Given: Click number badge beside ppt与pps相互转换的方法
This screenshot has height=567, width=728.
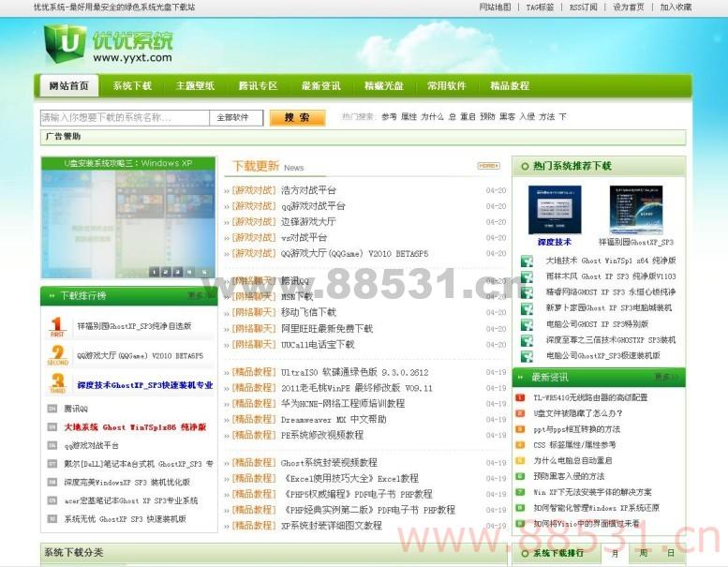Looking at the screenshot, I should tap(520, 429).
